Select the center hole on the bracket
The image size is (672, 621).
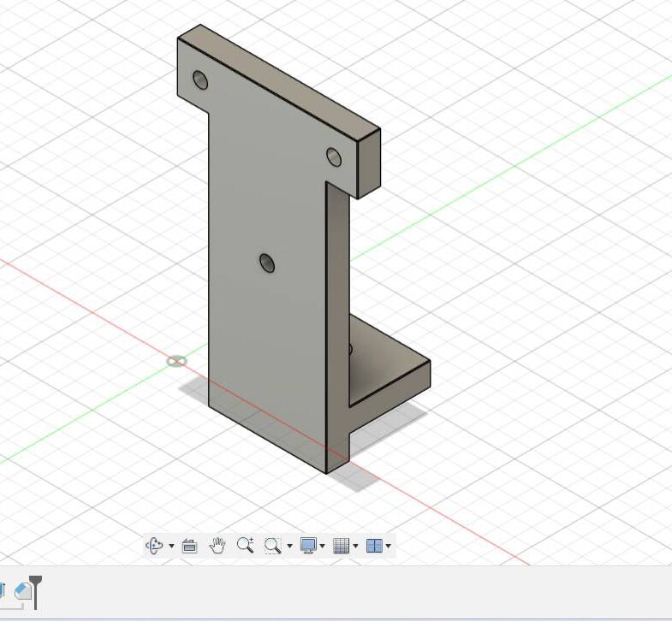pyautogui.click(x=268, y=263)
